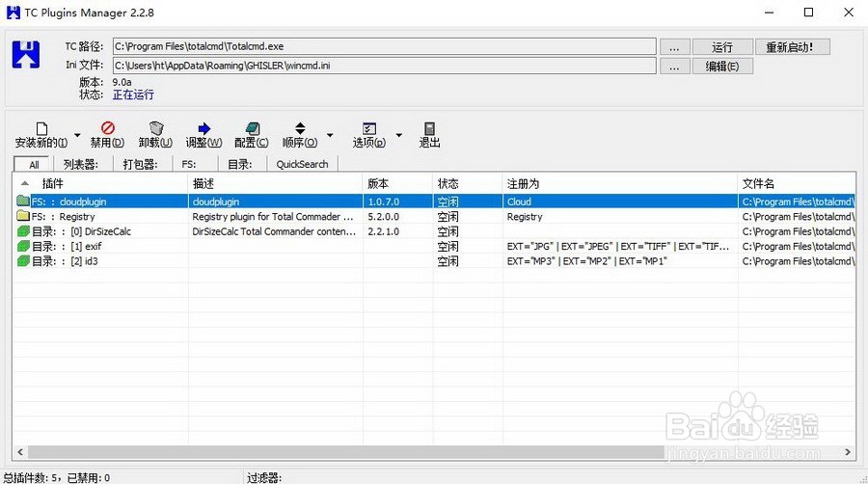Click the Order (顺序) up-down arrows icon
Image resolution: width=868 pixels, height=484 pixels.
click(x=300, y=128)
